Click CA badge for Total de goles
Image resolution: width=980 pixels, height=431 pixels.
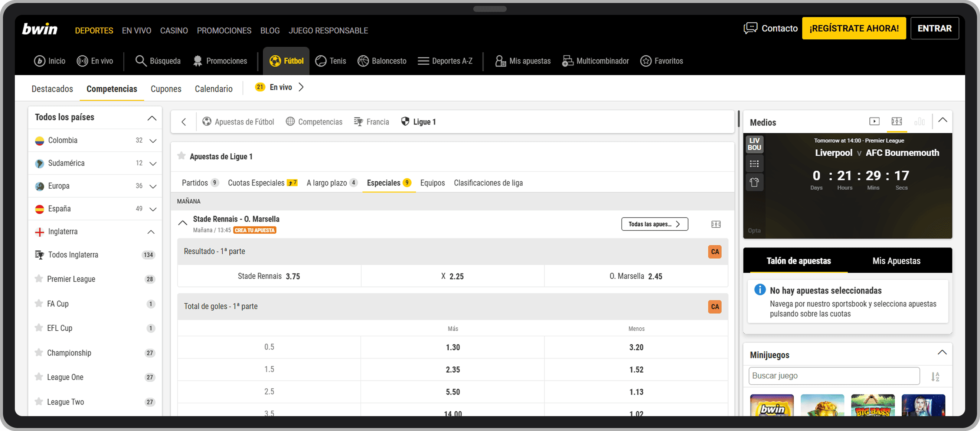click(715, 307)
